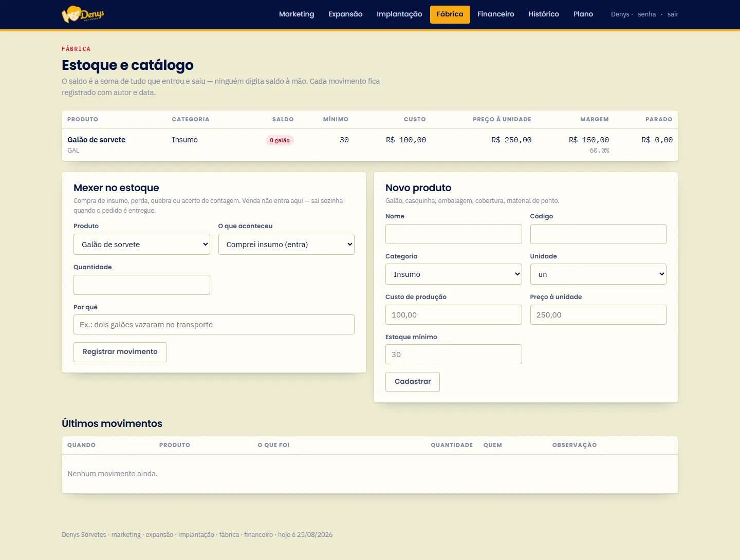
Task: Click sair to log out
Action: 673,14
